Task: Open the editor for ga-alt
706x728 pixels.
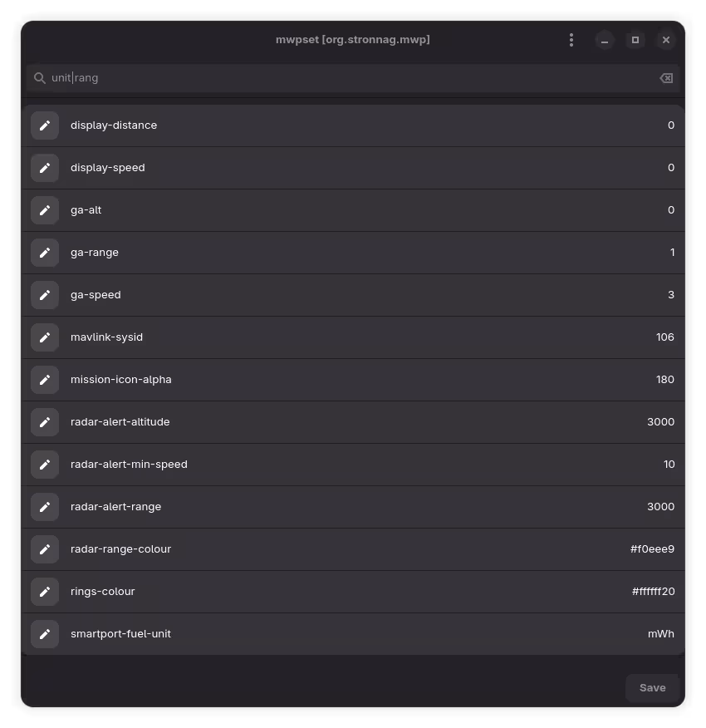Action: point(45,210)
